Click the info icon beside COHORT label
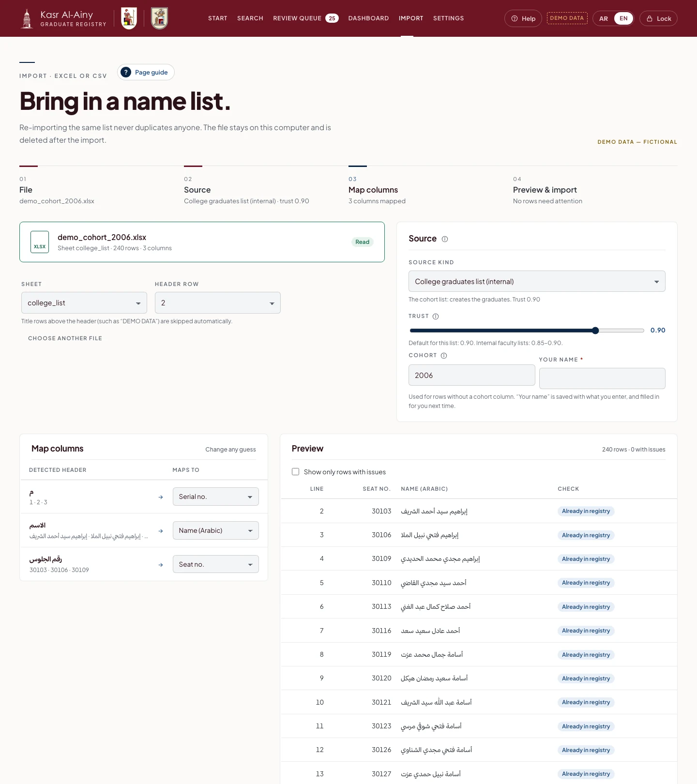The image size is (697, 784). 444,356
